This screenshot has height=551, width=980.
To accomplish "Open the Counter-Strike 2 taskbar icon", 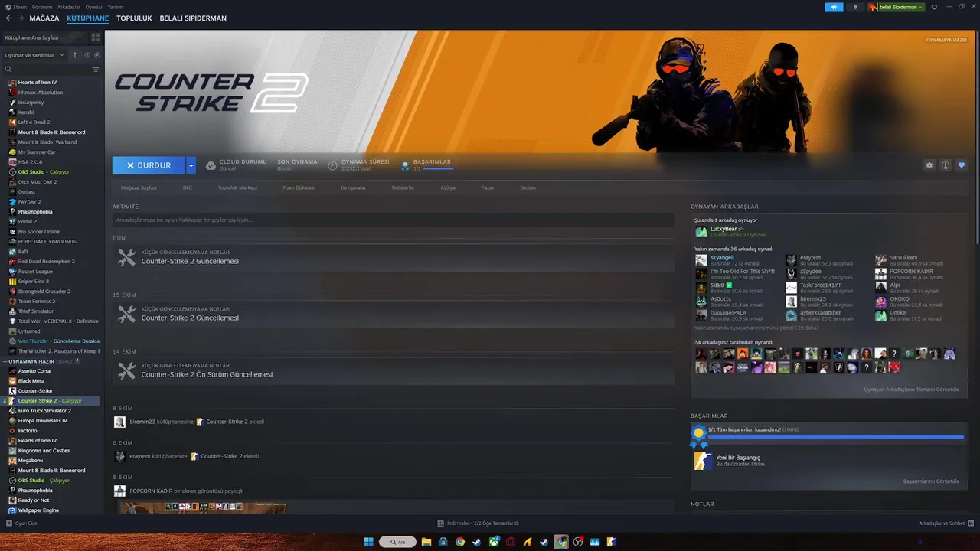I will tap(612, 542).
